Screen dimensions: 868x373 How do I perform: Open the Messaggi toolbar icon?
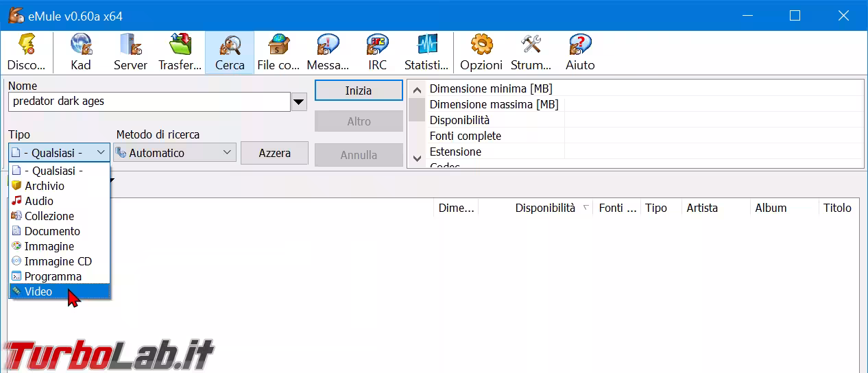coord(328,45)
